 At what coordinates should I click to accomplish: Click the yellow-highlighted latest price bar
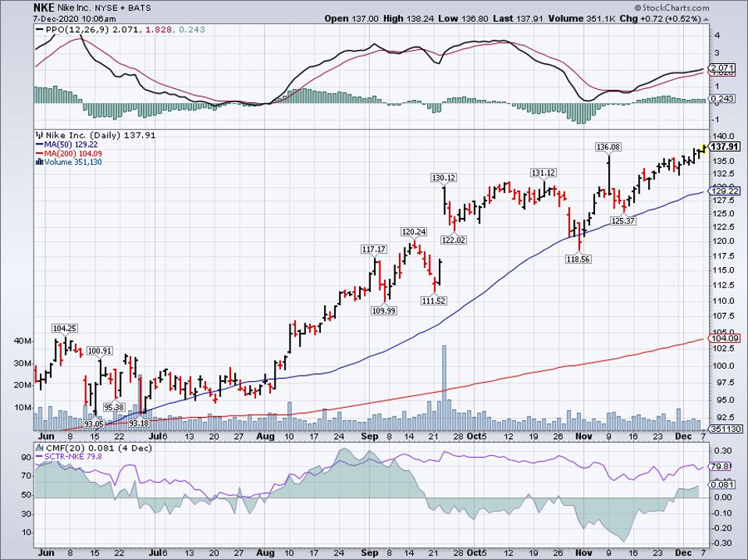[704, 148]
